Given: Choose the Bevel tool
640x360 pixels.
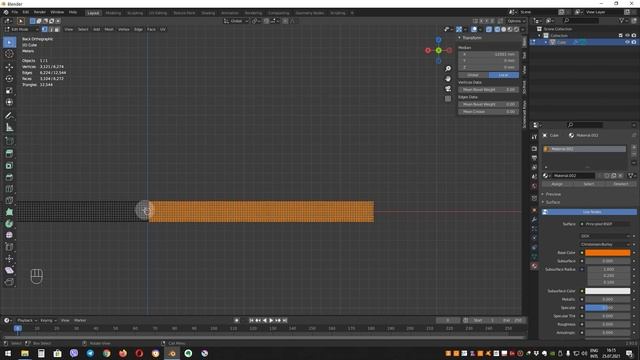Looking at the screenshot, I should [9, 177].
